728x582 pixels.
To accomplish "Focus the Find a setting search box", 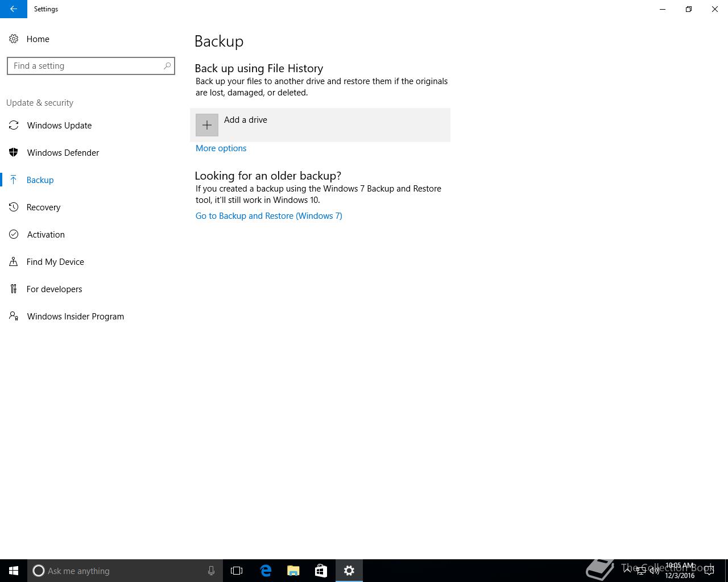I will pyautogui.click(x=91, y=66).
